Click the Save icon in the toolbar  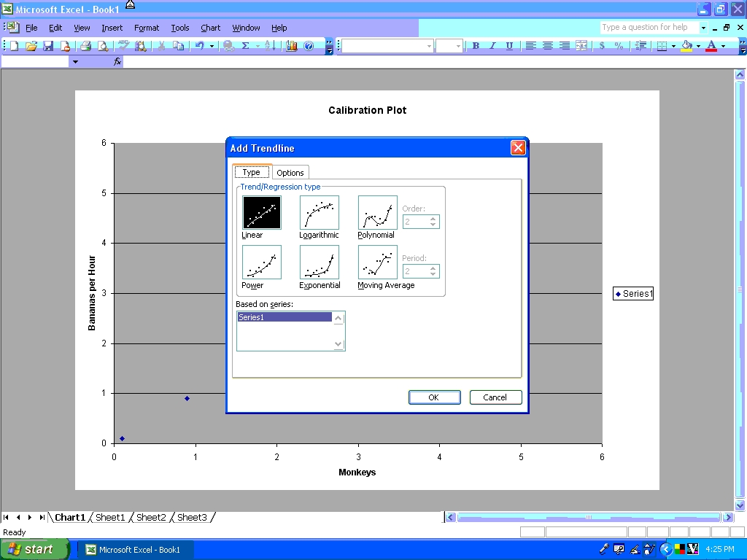(48, 46)
